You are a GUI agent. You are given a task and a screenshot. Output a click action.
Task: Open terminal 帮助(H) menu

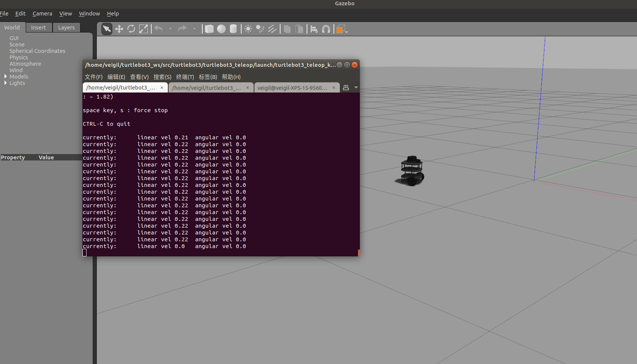231,77
